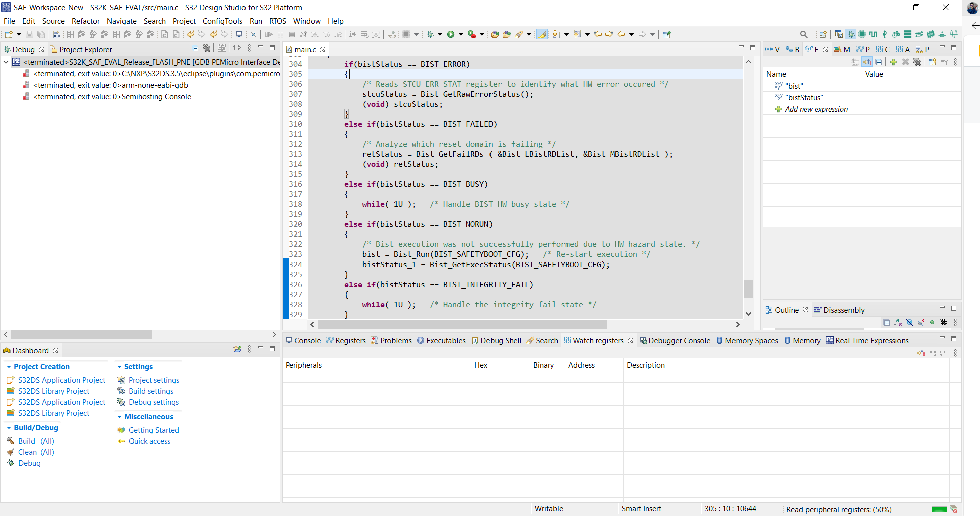Open the ConfigTools menu

click(222, 21)
